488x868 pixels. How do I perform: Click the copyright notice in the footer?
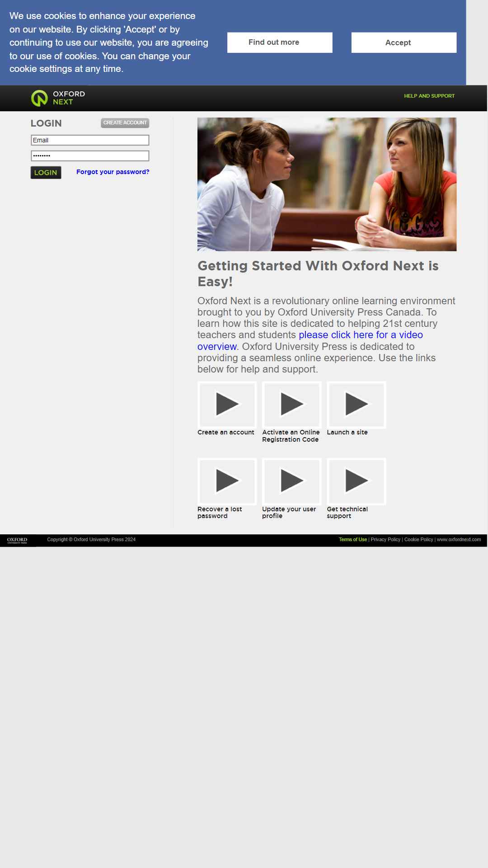pos(91,539)
